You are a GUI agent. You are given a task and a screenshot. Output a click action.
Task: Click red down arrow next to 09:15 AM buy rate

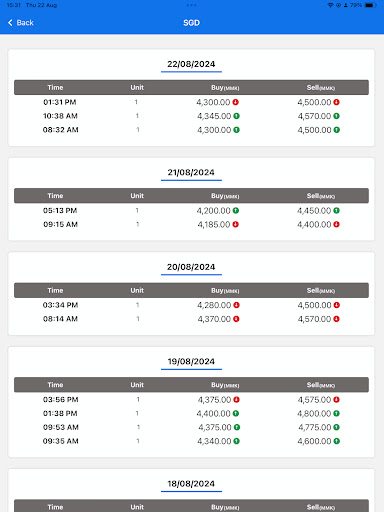tap(236, 224)
